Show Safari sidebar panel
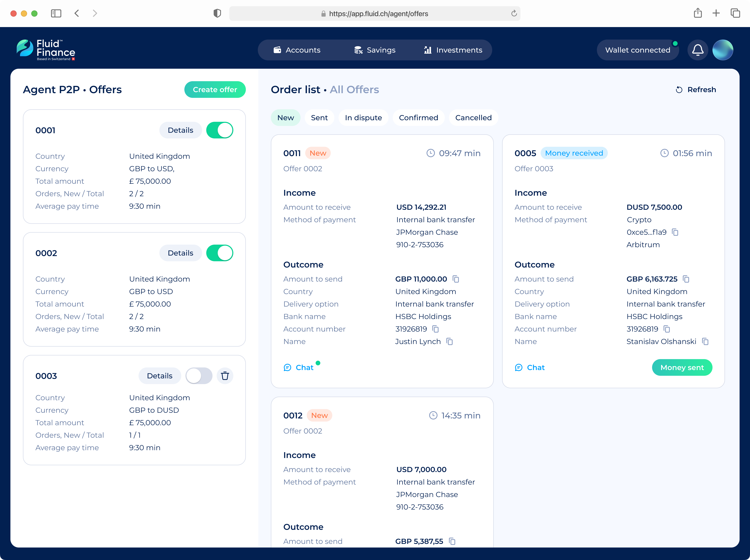This screenshot has height=560, width=750. [x=56, y=14]
